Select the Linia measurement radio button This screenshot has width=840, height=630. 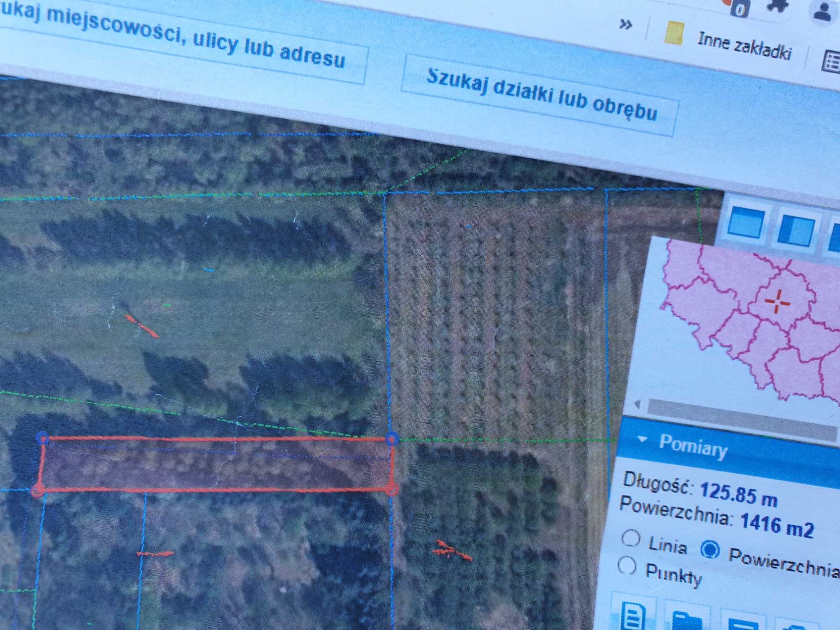click(x=631, y=538)
